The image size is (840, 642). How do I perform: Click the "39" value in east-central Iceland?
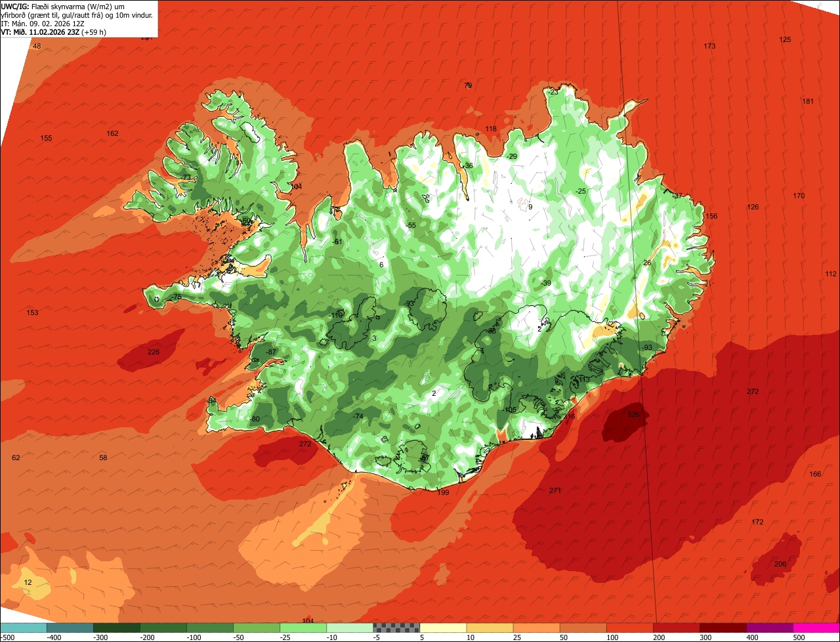coord(547,283)
